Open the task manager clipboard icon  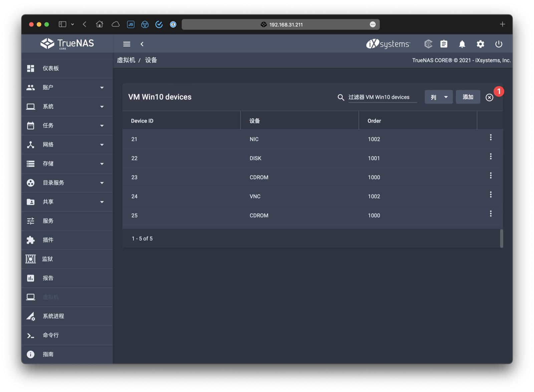(x=444, y=44)
